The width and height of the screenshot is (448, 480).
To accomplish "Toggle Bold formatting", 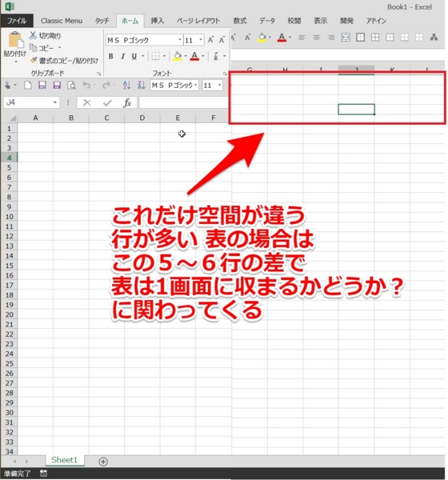I will pyautogui.click(x=111, y=56).
